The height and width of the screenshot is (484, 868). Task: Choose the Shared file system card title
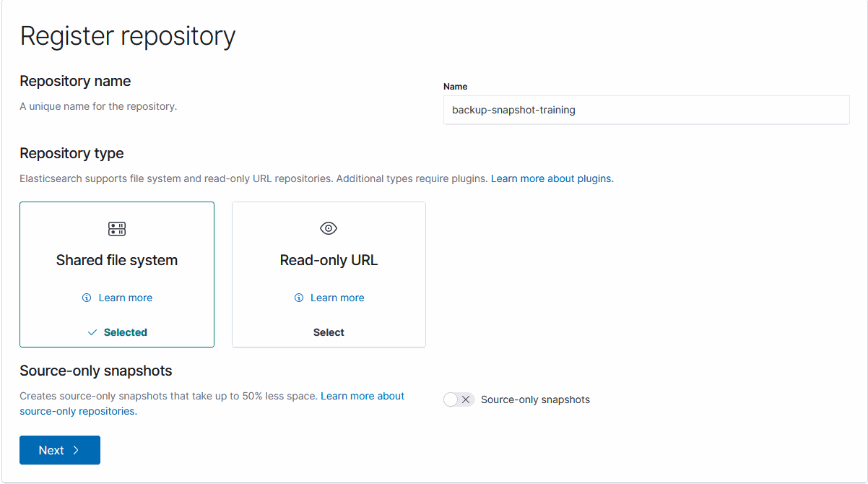coord(117,260)
